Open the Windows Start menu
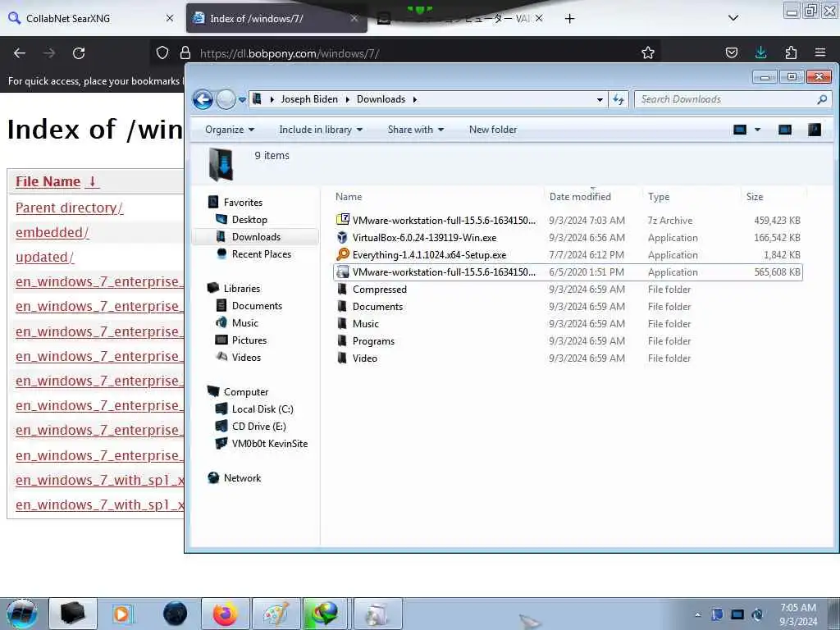 point(22,614)
